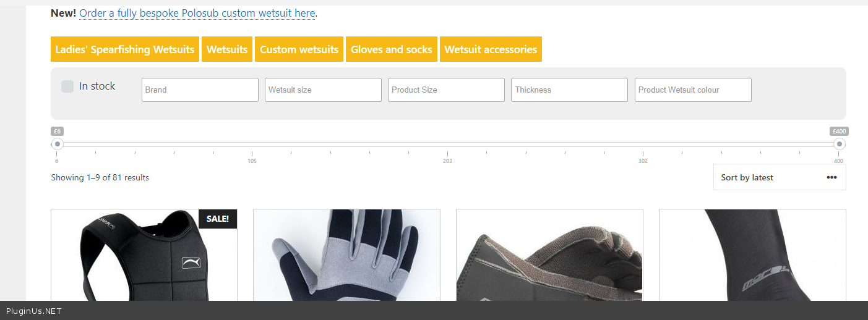Click the SALE! badge on the vest
The width and height of the screenshot is (868, 320).
218,219
